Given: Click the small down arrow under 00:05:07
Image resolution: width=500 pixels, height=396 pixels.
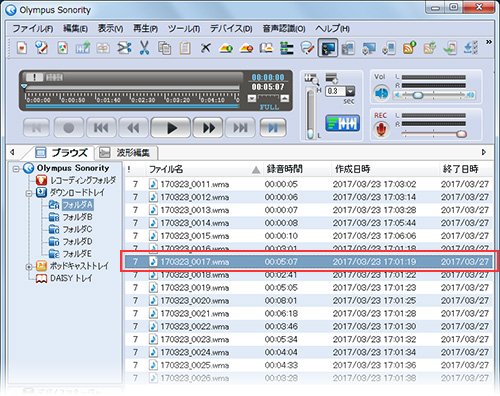Looking at the screenshot, I should click(x=252, y=98).
